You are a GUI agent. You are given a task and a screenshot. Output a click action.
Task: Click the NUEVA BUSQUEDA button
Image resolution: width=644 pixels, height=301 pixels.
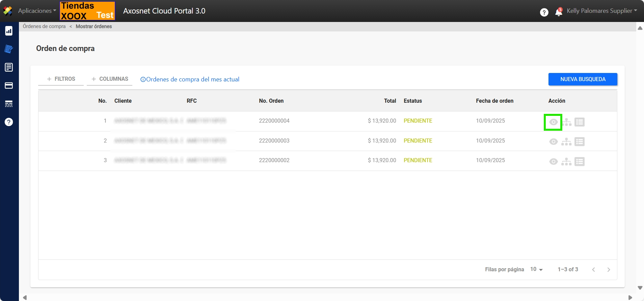[583, 79]
